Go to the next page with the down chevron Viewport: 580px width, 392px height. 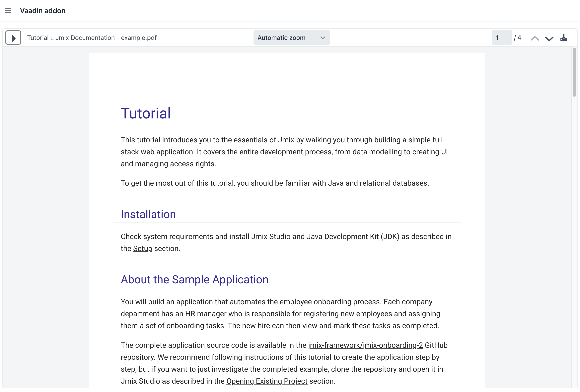pos(549,38)
